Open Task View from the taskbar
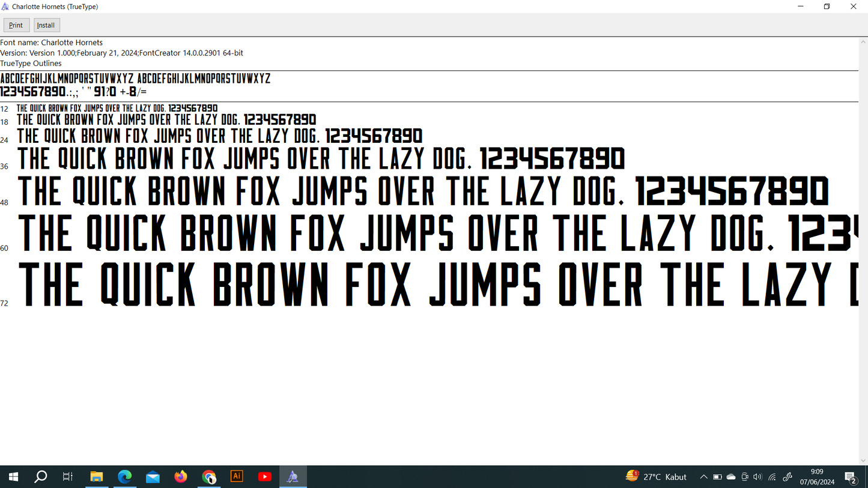Screen dimensions: 868x488 coord(68,477)
